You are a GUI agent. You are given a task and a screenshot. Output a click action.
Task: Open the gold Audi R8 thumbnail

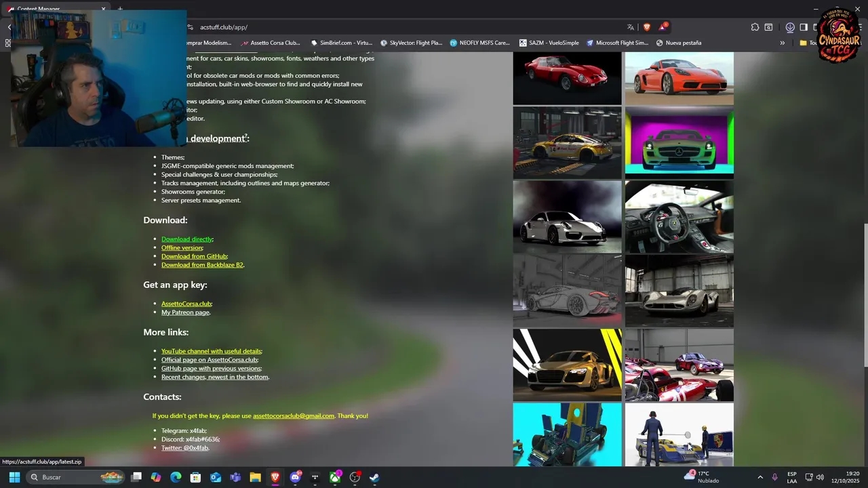[567, 365]
